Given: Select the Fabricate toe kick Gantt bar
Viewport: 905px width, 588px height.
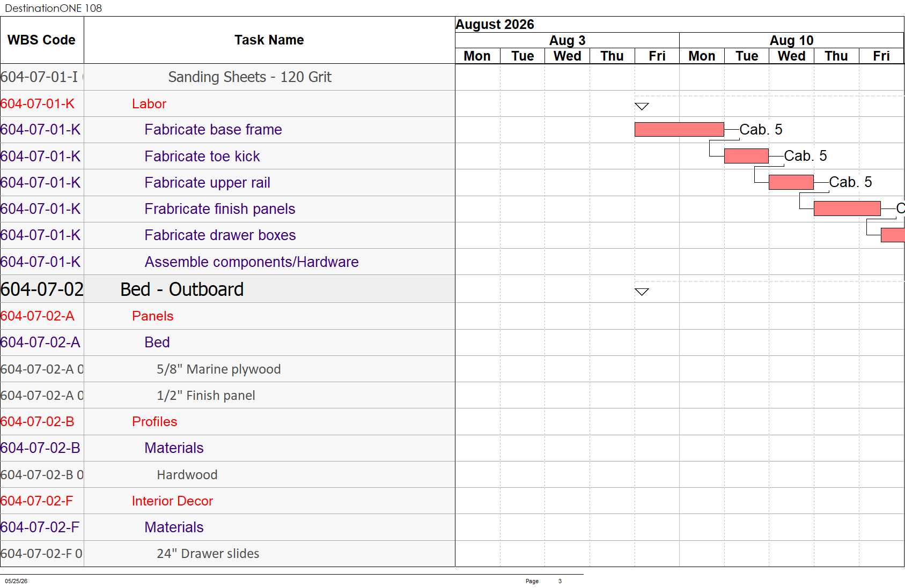Looking at the screenshot, I should [746, 156].
